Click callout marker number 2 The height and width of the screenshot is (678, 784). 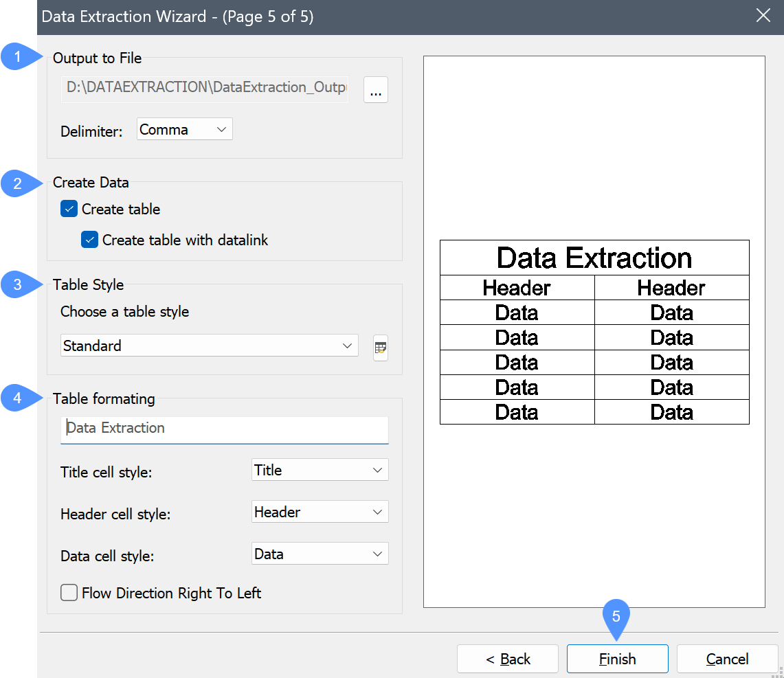(x=18, y=183)
